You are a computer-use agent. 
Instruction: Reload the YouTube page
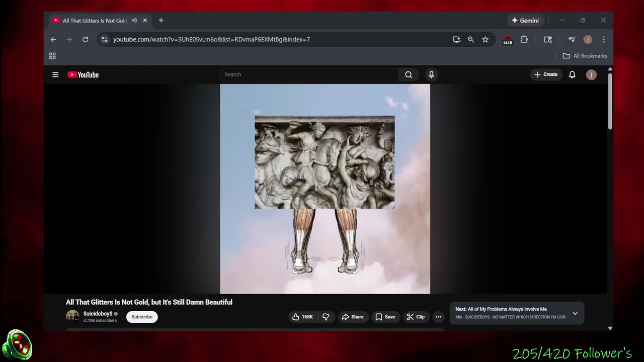pyautogui.click(x=86, y=39)
